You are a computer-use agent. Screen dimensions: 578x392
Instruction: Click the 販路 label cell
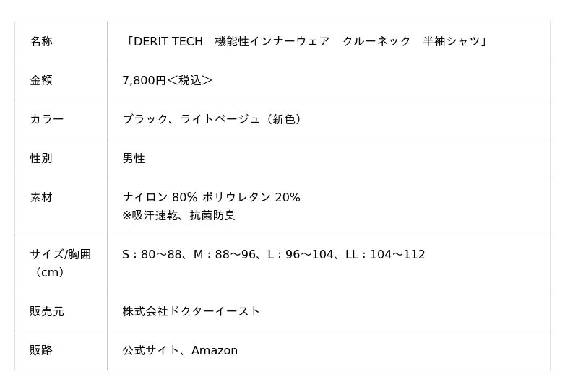pyautogui.click(x=41, y=350)
